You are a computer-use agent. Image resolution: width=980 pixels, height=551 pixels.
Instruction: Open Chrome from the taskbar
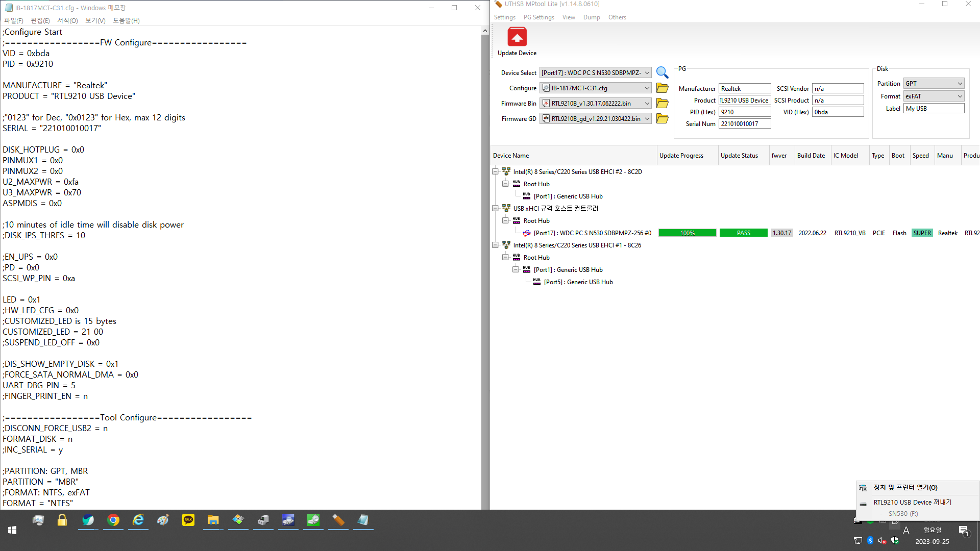113,520
